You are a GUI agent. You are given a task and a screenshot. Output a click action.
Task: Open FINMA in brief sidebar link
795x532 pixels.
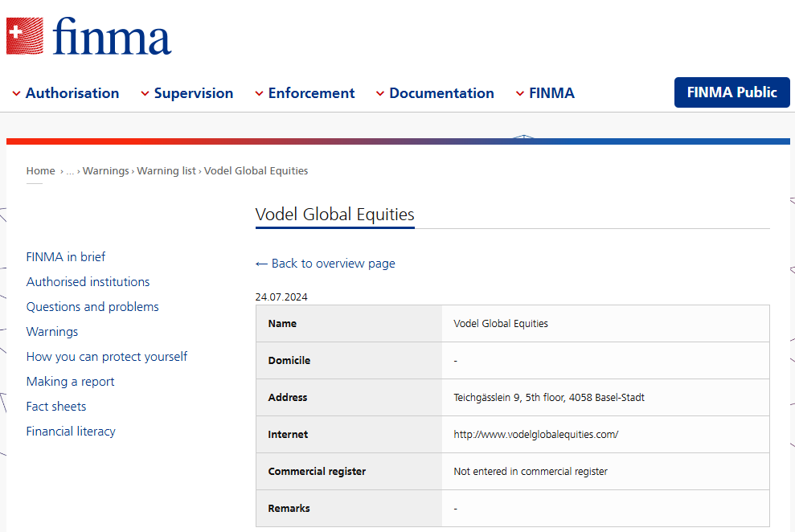(66, 257)
